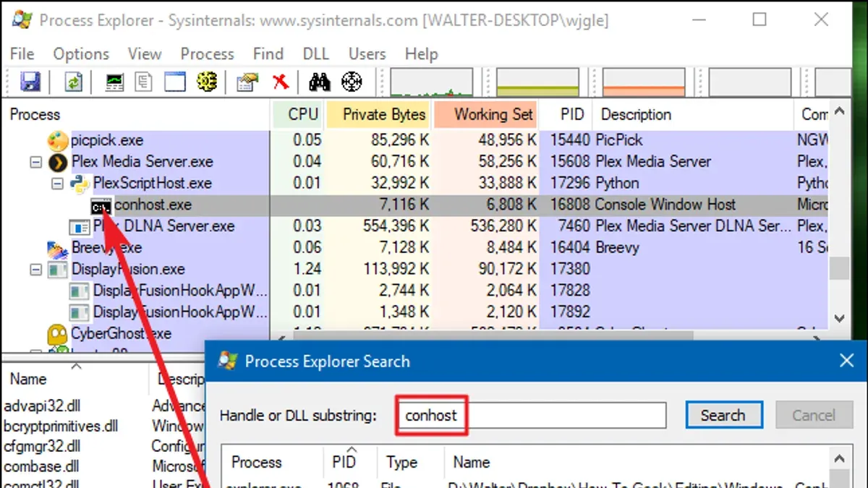Open the Help menu

422,54
